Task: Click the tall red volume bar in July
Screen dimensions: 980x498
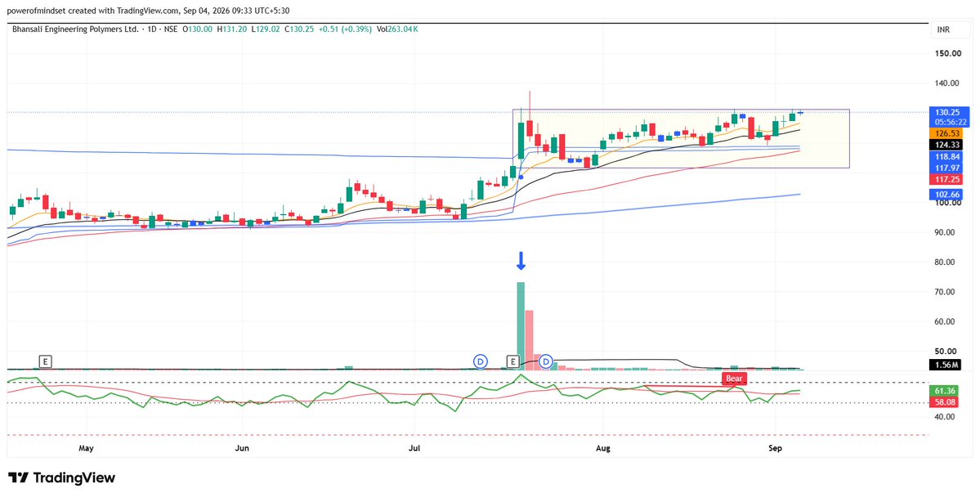Action: point(529,339)
